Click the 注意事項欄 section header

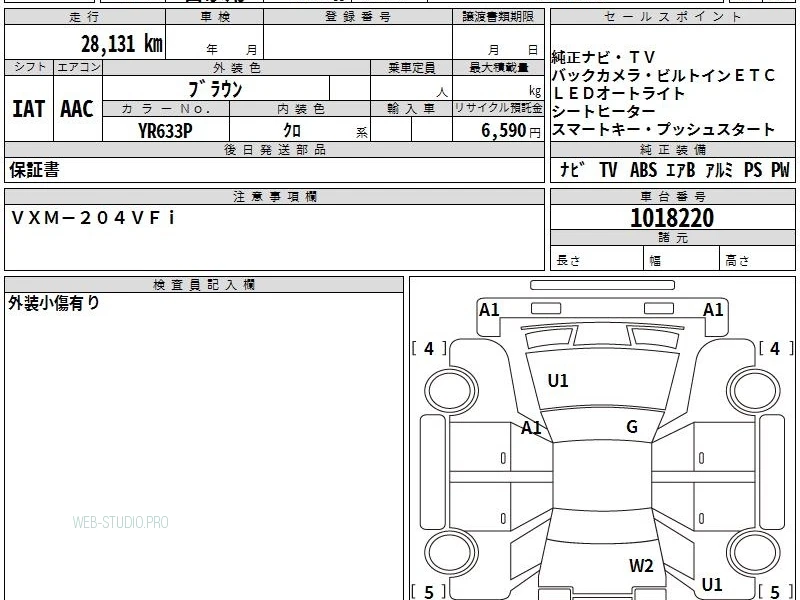pyautogui.click(x=275, y=196)
